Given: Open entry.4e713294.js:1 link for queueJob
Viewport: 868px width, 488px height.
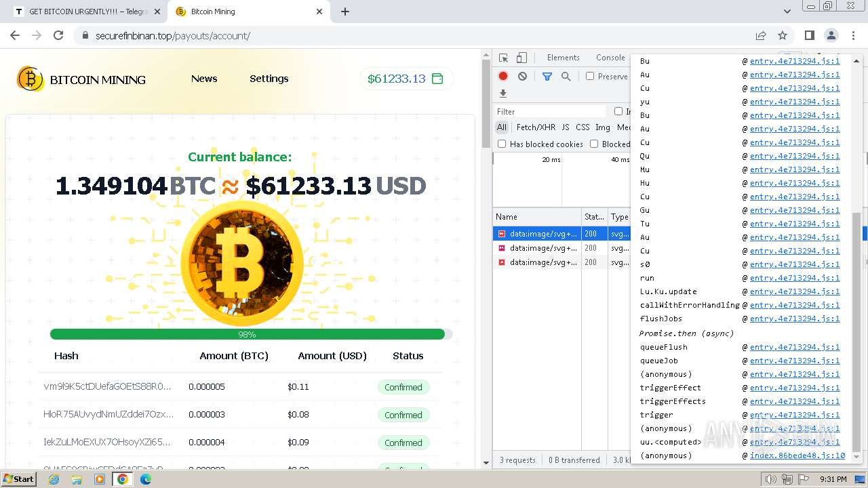Looking at the screenshot, I should (x=795, y=361).
